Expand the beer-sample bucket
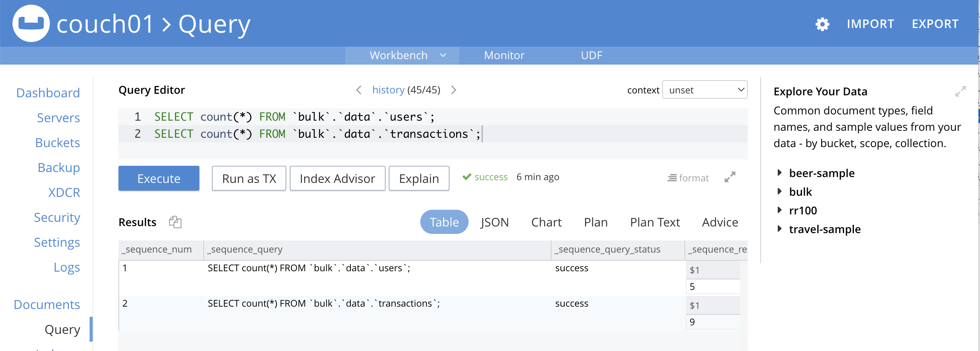 pos(779,173)
